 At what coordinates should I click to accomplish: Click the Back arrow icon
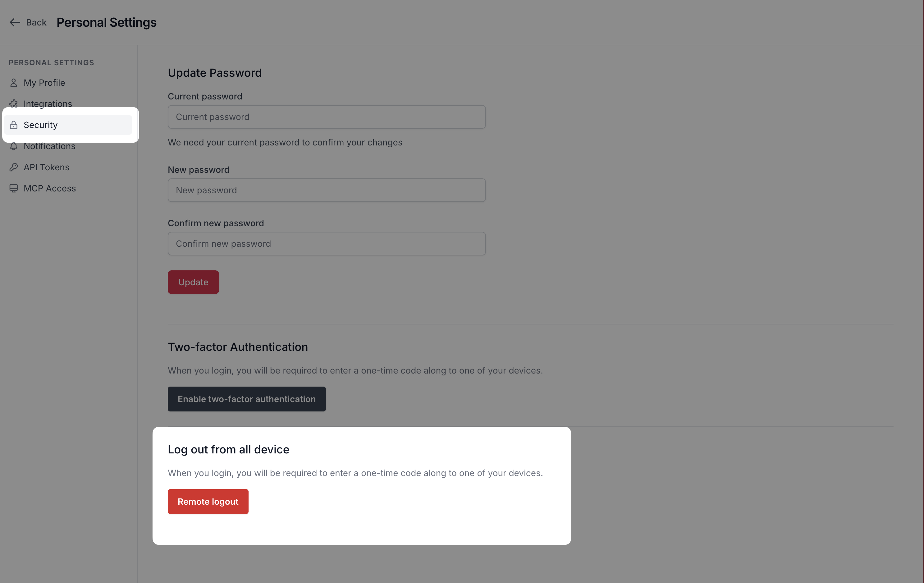click(15, 23)
